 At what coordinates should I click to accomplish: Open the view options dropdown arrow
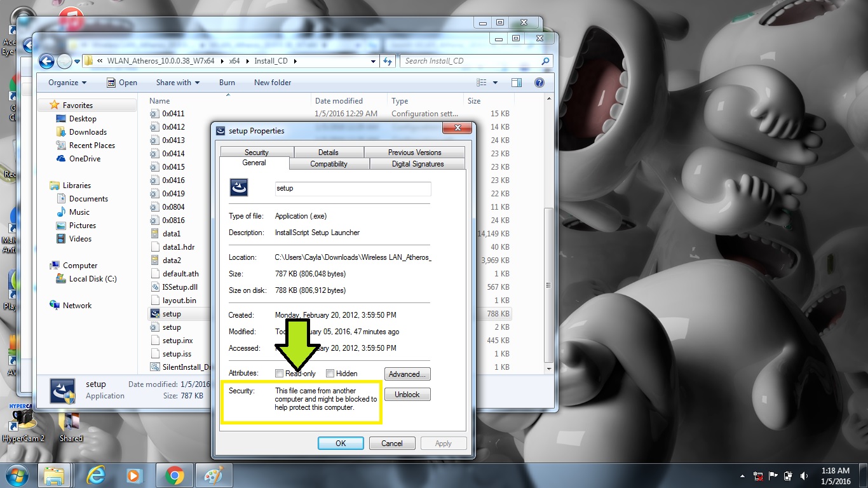tap(496, 83)
